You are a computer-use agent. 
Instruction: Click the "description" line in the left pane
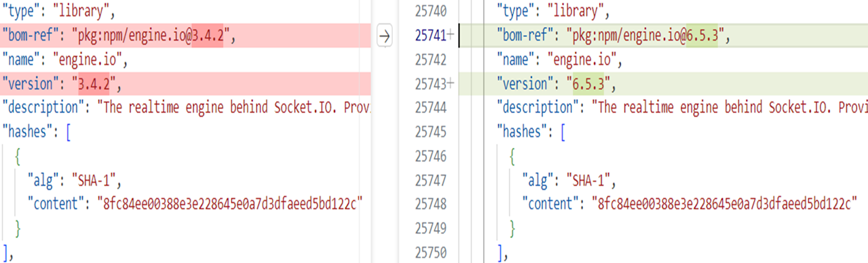[x=187, y=108]
